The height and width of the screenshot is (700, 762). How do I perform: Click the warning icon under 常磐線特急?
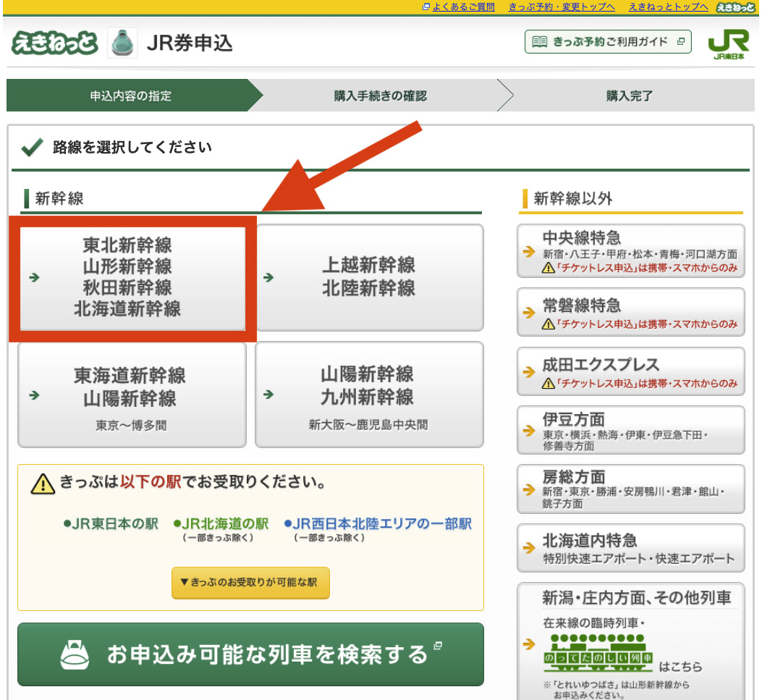[549, 324]
